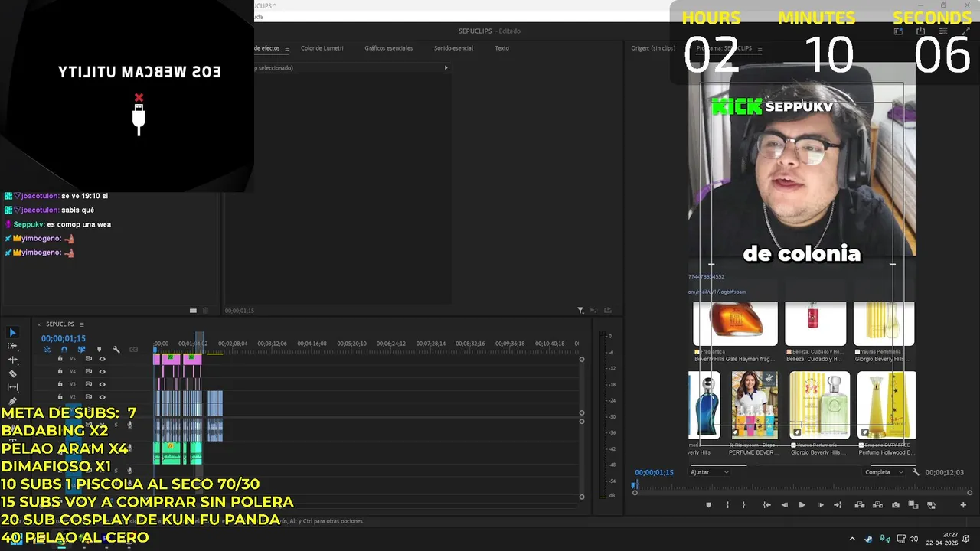The image size is (980, 551).
Task: Open timeline display settings wrench
Action: (116, 350)
